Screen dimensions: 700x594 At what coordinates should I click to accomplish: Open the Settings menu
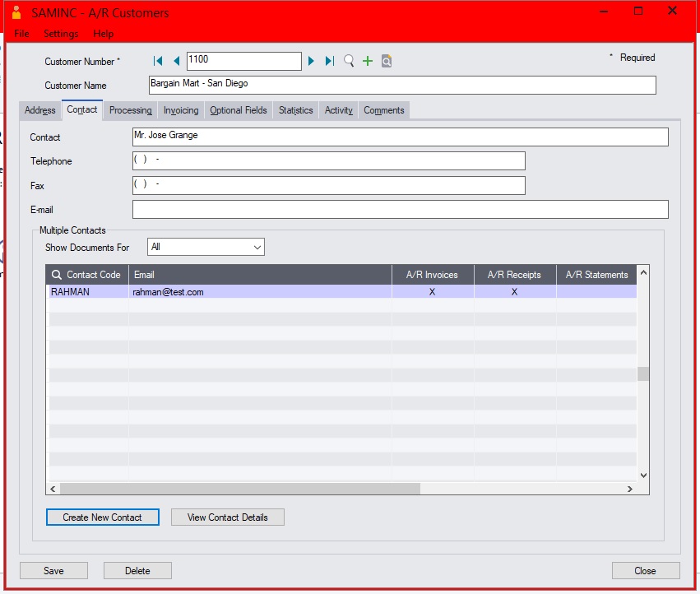61,34
